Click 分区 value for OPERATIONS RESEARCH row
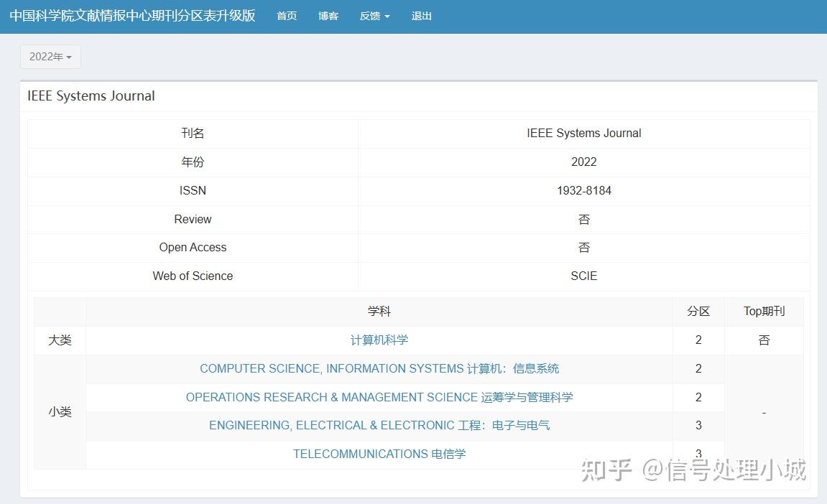Screen dimensions: 827x504 pos(698,397)
